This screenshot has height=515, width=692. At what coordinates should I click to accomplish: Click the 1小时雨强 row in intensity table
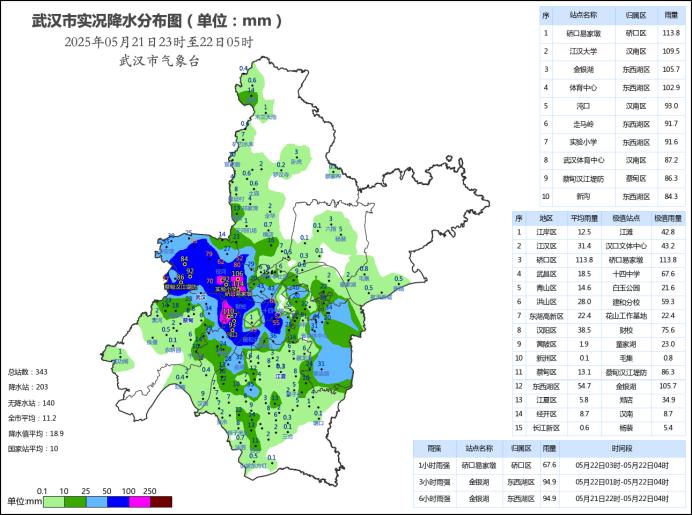click(550, 465)
